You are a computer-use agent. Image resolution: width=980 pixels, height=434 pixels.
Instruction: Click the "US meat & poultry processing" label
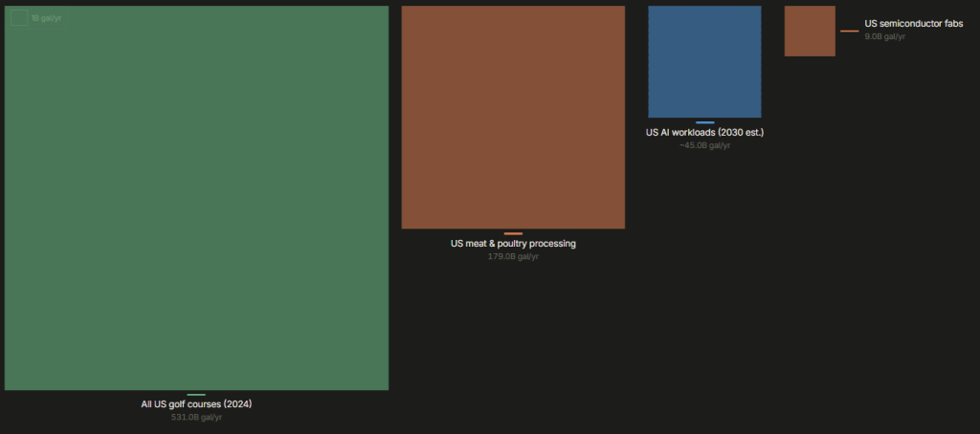(x=513, y=244)
